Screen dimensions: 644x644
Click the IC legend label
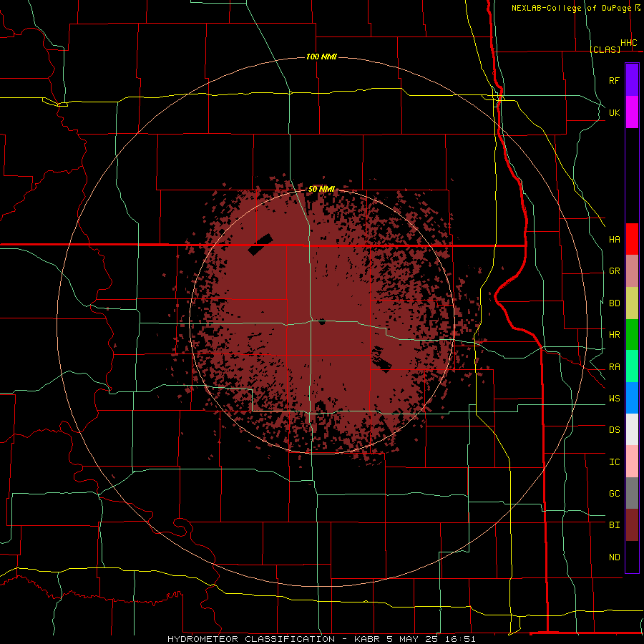click(x=614, y=462)
